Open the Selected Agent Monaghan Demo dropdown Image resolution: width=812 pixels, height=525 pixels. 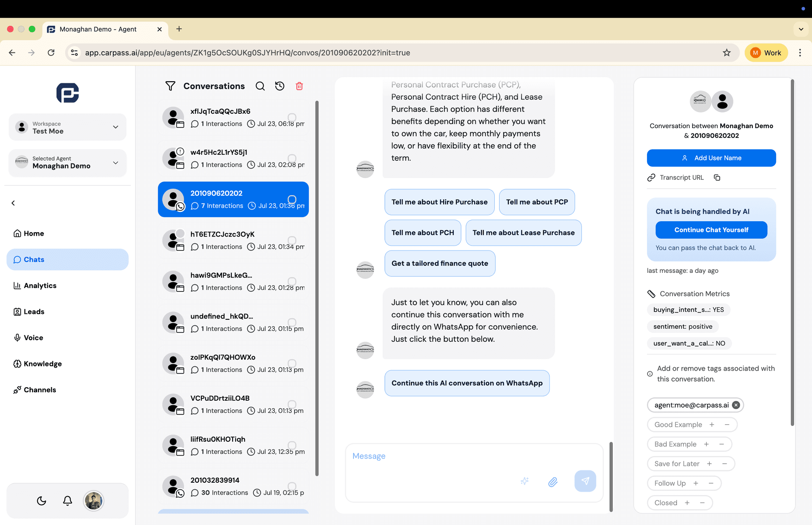(x=115, y=162)
